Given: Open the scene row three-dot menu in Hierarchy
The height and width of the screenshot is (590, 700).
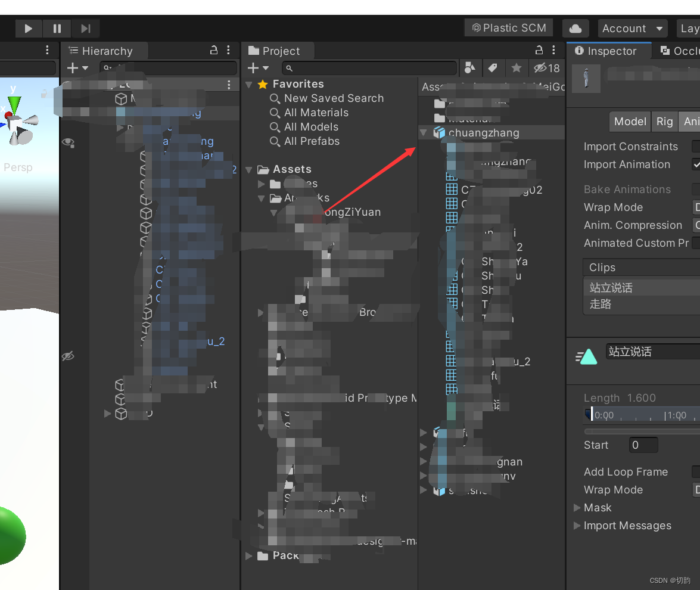Looking at the screenshot, I should [x=229, y=85].
